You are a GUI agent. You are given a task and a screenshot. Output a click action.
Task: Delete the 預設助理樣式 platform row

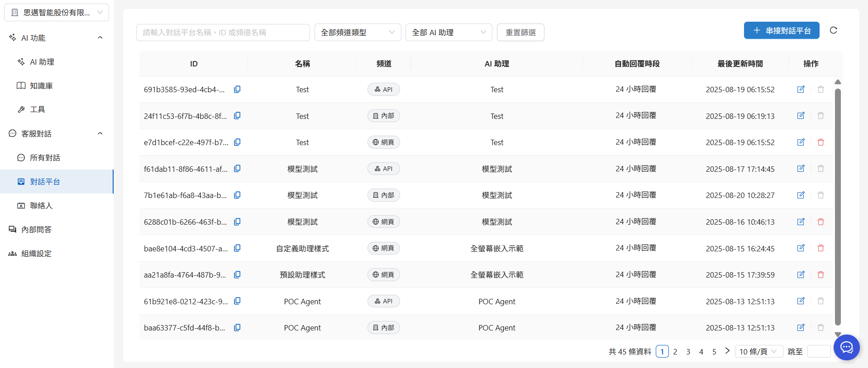820,275
